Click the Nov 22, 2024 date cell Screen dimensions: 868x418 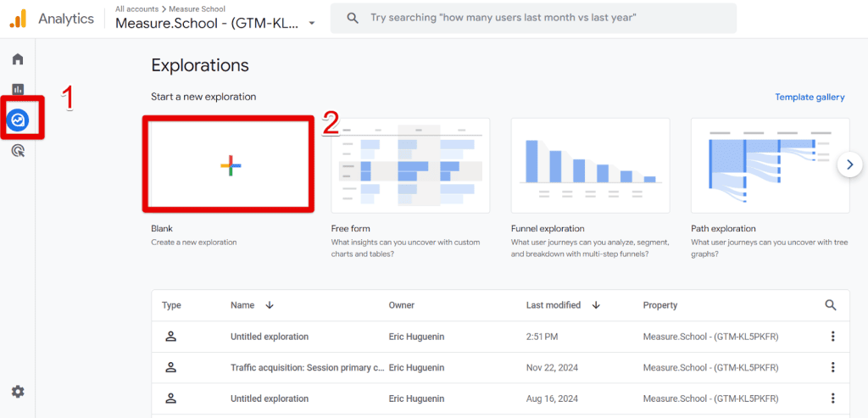tap(550, 368)
